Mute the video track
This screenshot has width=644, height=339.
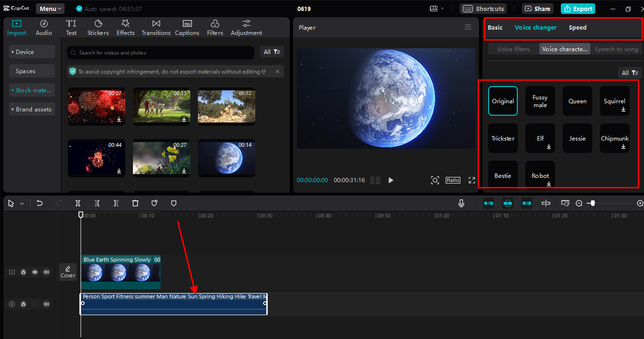tap(46, 272)
